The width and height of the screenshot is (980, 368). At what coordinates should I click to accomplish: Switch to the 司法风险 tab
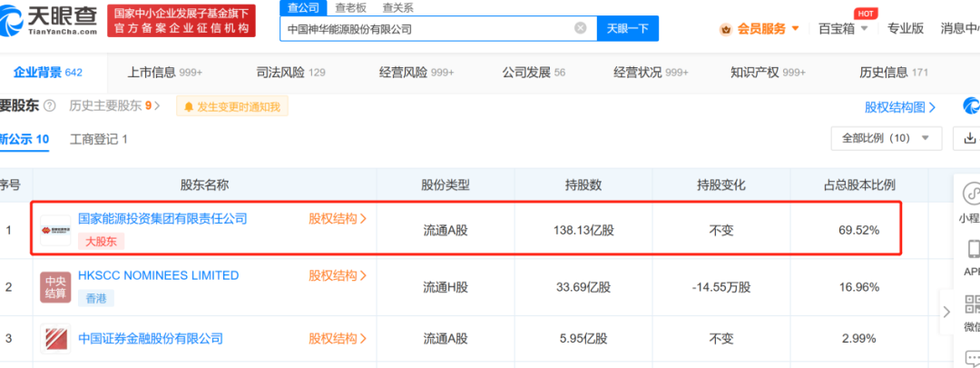(x=290, y=73)
